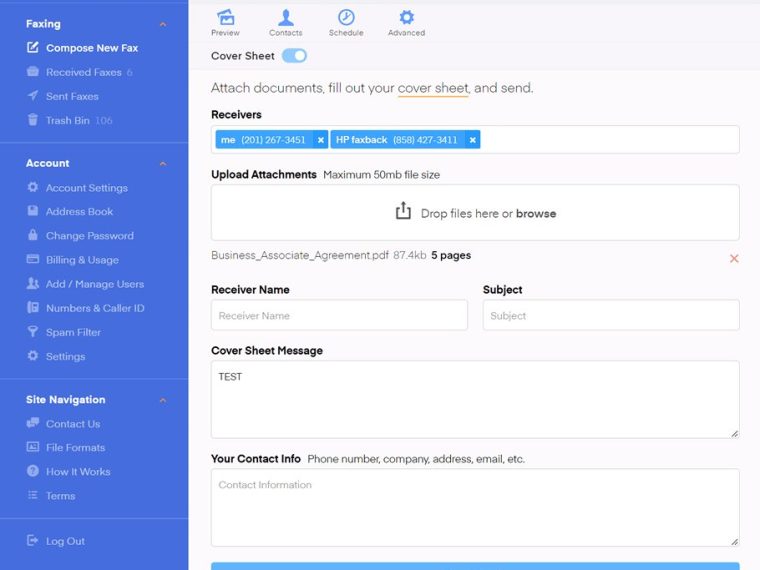Viewport: 760px width, 570px height.
Task: Click the Log Out link
Action: (x=65, y=541)
